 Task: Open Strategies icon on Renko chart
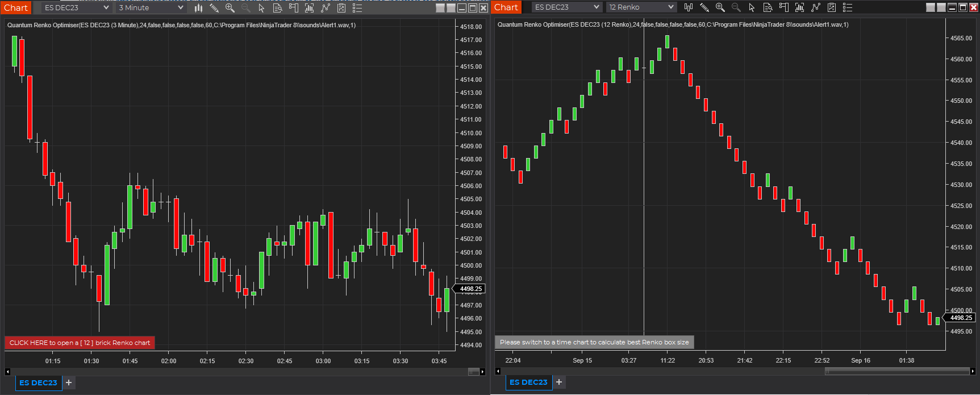point(832,7)
